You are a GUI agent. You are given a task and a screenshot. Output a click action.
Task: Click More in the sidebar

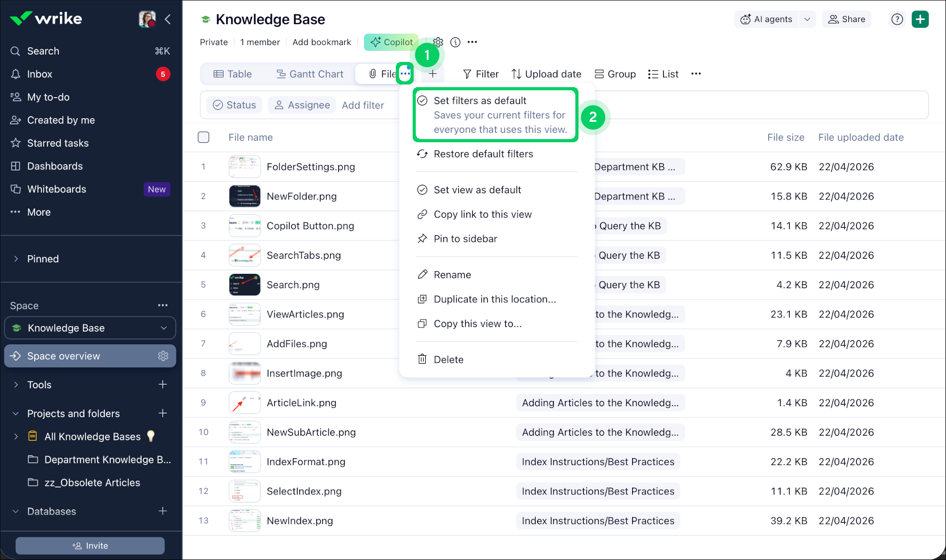pos(90,213)
